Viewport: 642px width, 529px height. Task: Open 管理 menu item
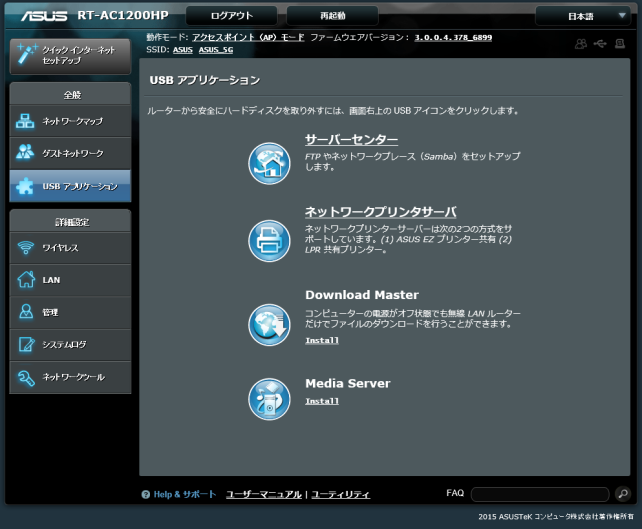[70, 312]
